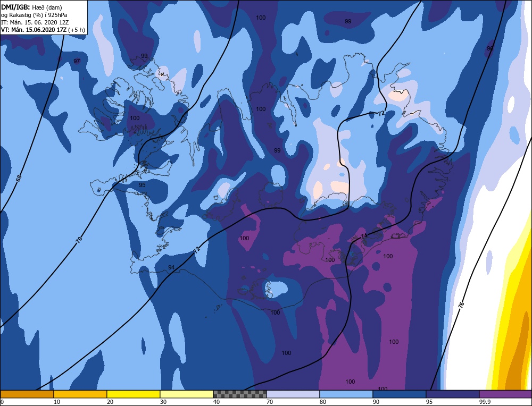Image resolution: width=532 pixels, height=406 pixels.
Task: Click the '96' humidity value on the map
Action: point(490,48)
